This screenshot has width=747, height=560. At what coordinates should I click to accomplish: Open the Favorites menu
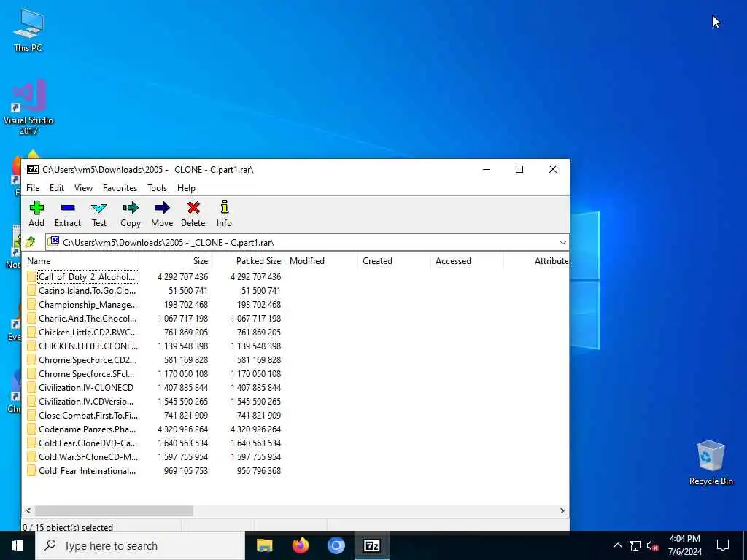(120, 188)
